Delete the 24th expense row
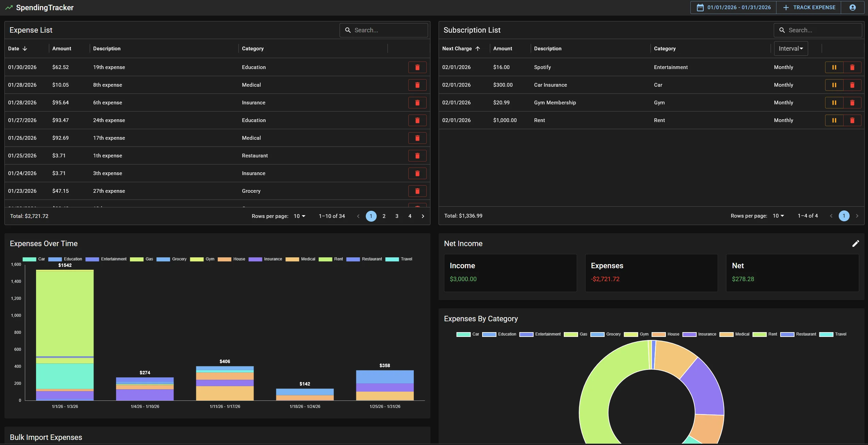This screenshot has width=868, height=445. coord(417,120)
